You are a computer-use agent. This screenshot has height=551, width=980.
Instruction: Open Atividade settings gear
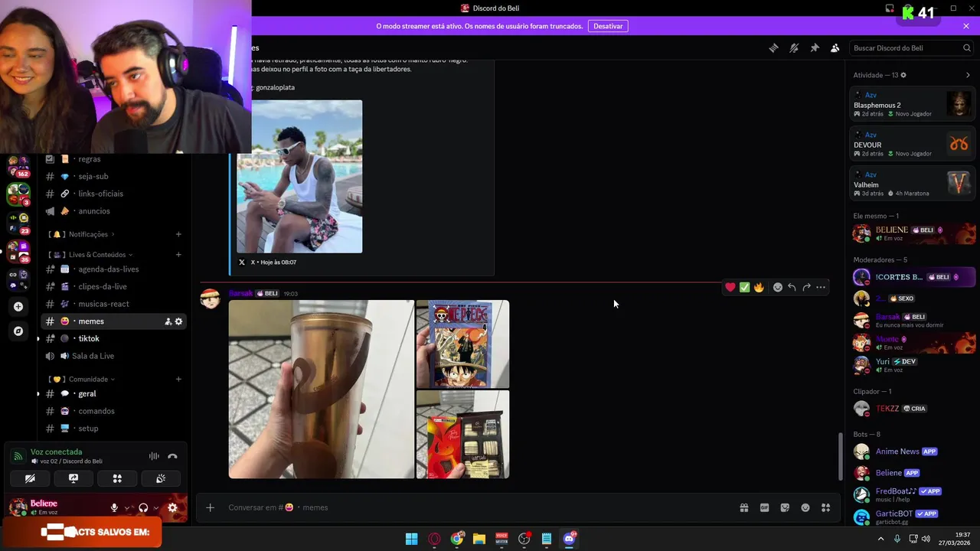coord(903,75)
